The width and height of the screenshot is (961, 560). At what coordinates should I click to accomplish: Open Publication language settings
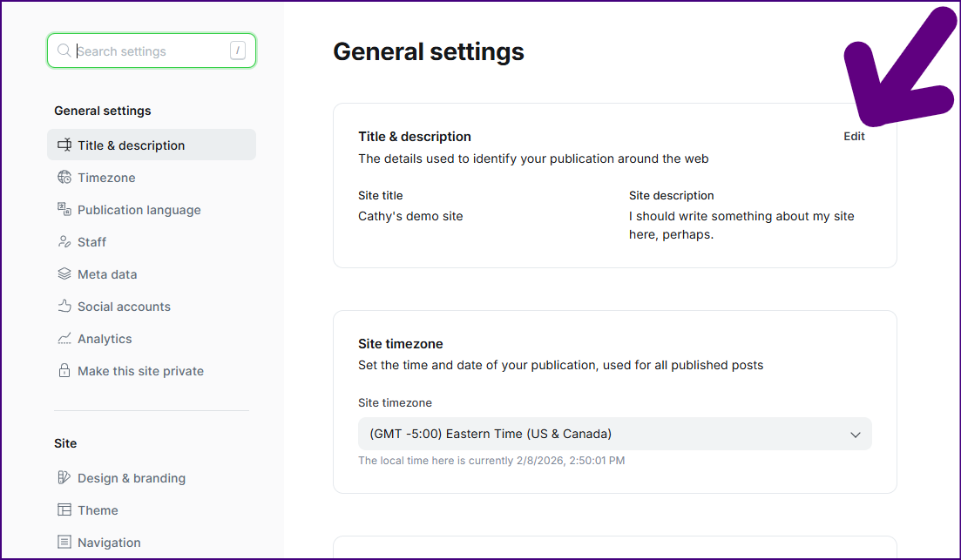tap(139, 210)
